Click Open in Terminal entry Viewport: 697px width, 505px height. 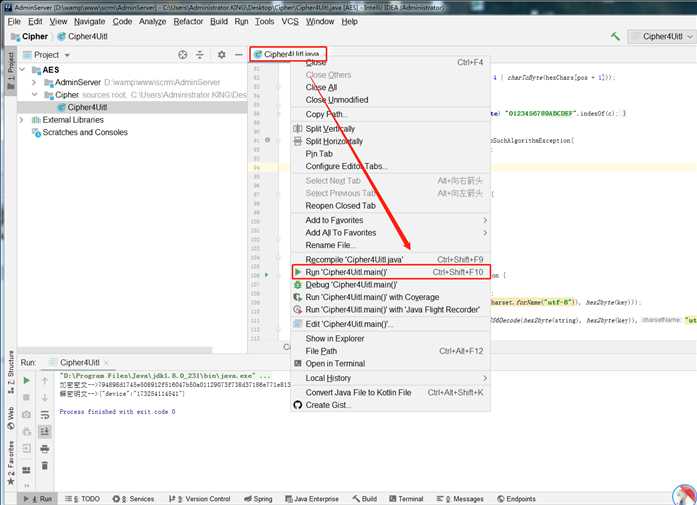coord(391,363)
